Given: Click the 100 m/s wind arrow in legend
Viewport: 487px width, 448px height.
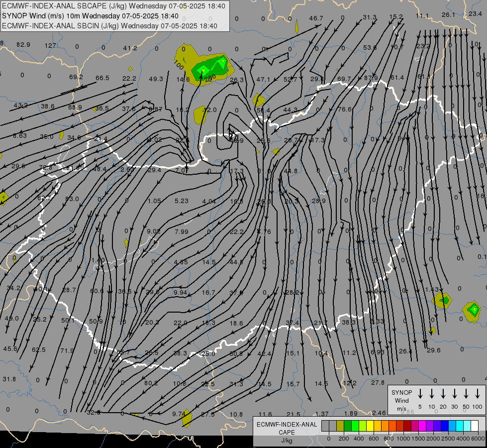Looking at the screenshot, I should click(478, 394).
